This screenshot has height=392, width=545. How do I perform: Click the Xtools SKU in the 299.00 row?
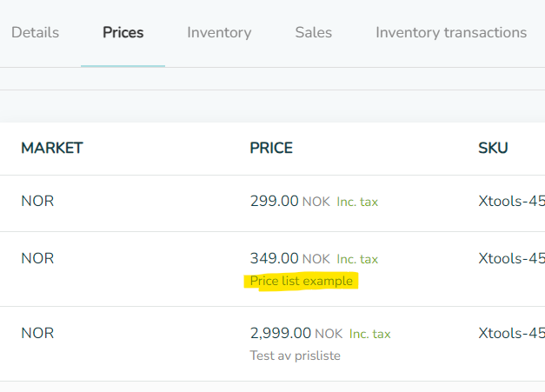click(512, 201)
